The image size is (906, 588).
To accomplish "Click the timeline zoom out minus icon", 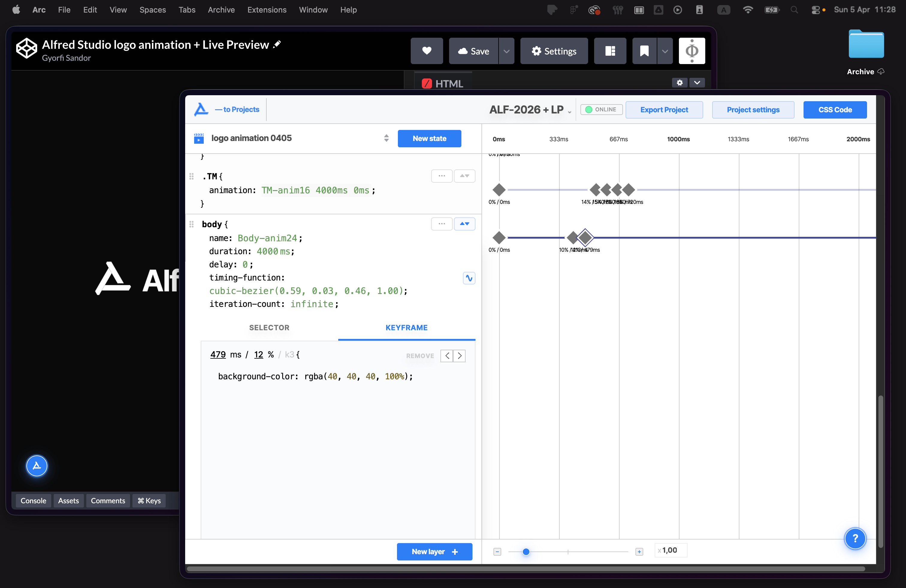I will (497, 552).
